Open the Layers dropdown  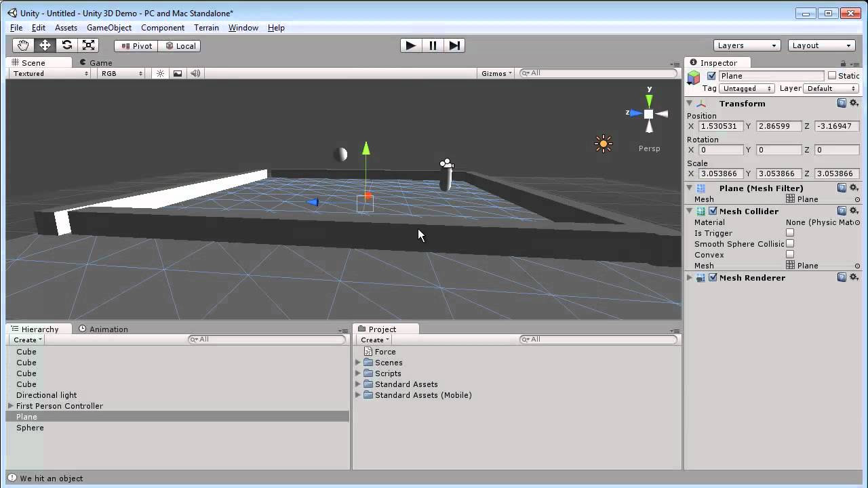[747, 45]
